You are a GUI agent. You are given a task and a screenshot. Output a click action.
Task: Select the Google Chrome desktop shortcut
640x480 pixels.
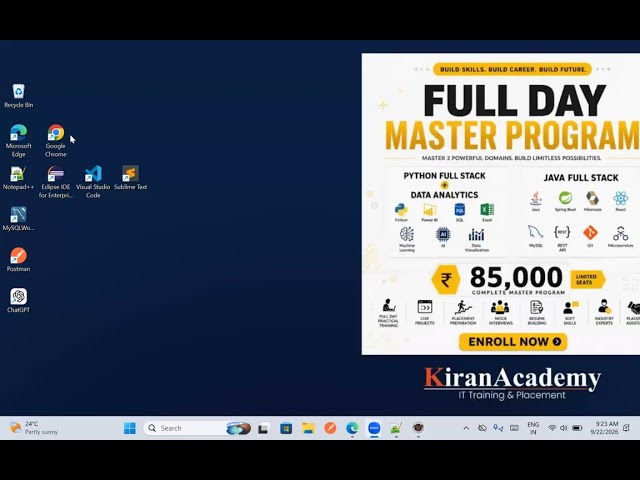click(56, 141)
